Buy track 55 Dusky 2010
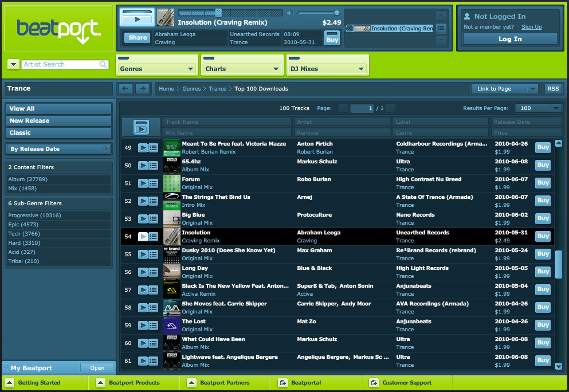The height and width of the screenshot is (392, 569). click(543, 254)
